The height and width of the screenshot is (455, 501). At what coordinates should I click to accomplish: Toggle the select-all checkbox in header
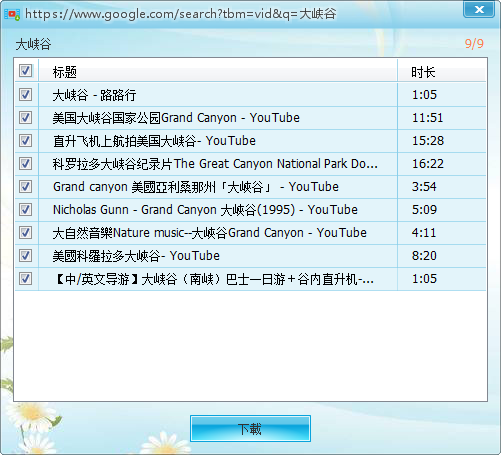click(25, 71)
